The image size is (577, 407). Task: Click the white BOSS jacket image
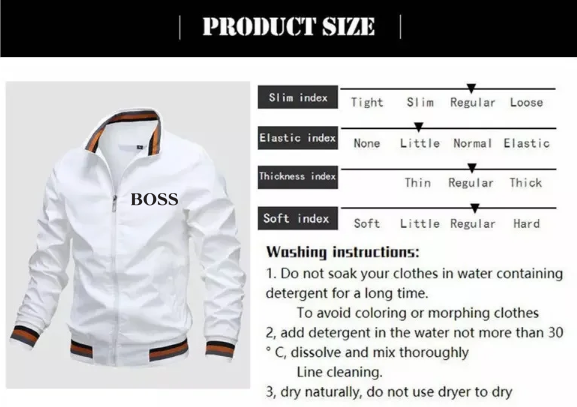(128, 235)
